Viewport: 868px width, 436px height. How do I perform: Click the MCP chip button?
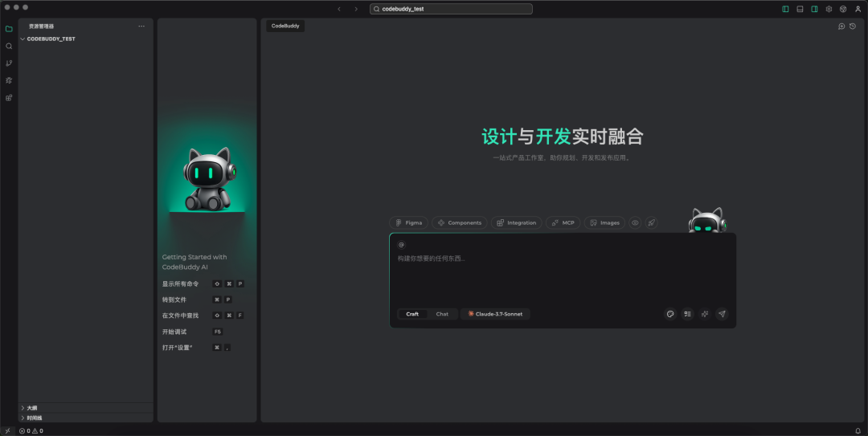coord(563,222)
